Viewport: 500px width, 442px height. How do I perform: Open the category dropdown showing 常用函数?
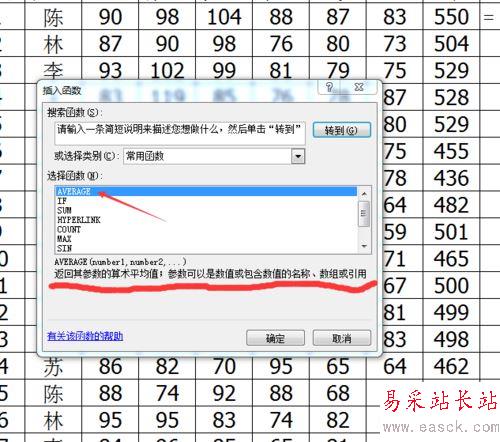click(x=214, y=156)
